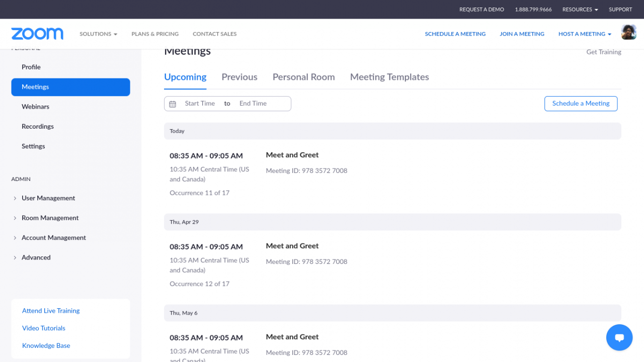This screenshot has width=644, height=362.
Task: Open the Resources dropdown
Action: [x=580, y=10]
